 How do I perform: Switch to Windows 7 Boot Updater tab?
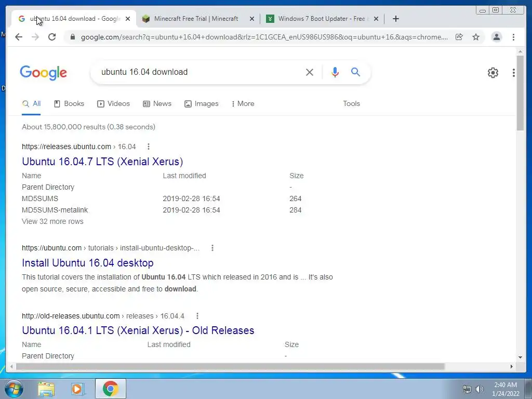point(322,19)
